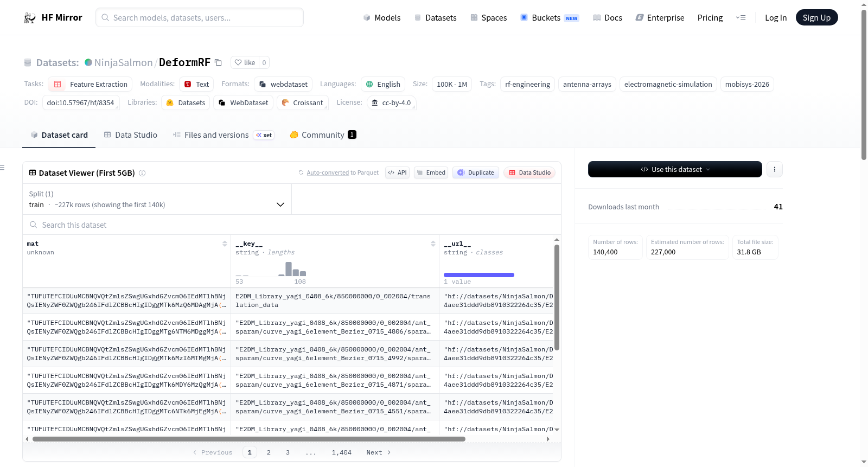Click the table horizontal scrollbar
This screenshot has height=467, width=868.
(249, 439)
